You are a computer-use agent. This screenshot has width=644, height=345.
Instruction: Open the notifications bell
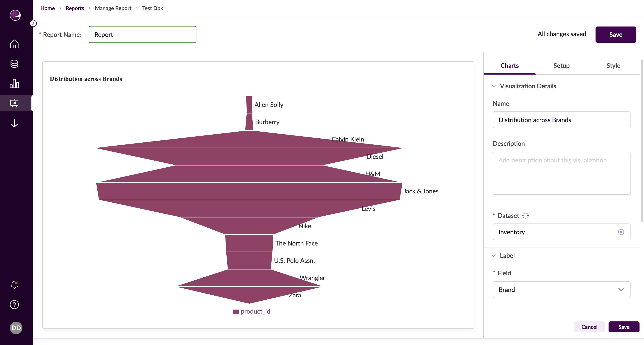(x=14, y=285)
